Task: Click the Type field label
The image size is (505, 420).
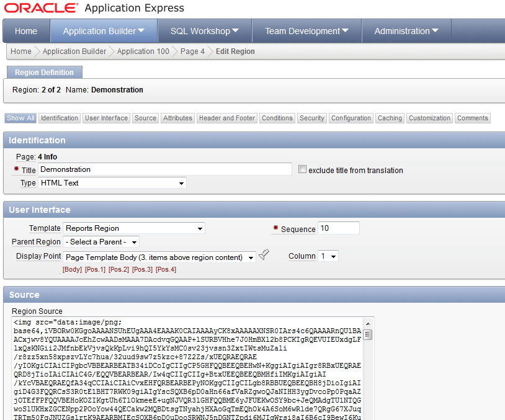Action: pos(28,183)
